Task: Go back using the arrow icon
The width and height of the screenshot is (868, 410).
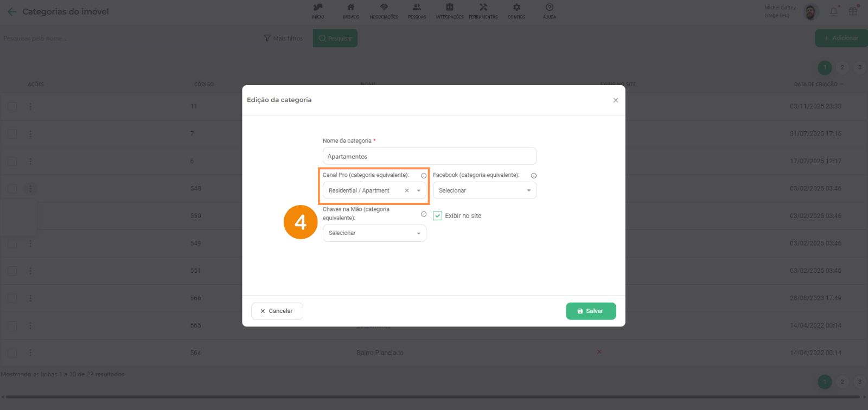Action: 11,11
